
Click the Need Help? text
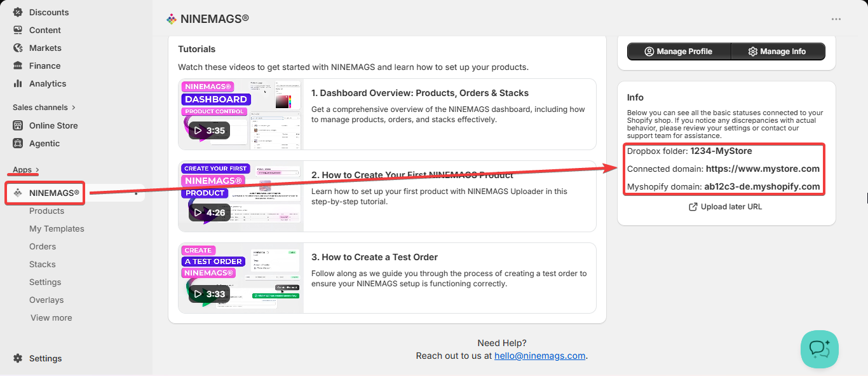click(502, 343)
